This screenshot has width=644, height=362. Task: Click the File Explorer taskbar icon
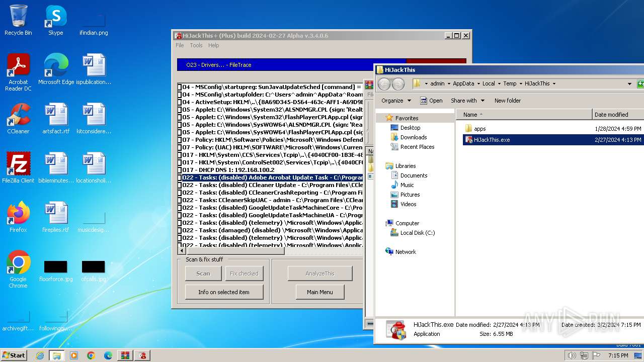click(56, 355)
